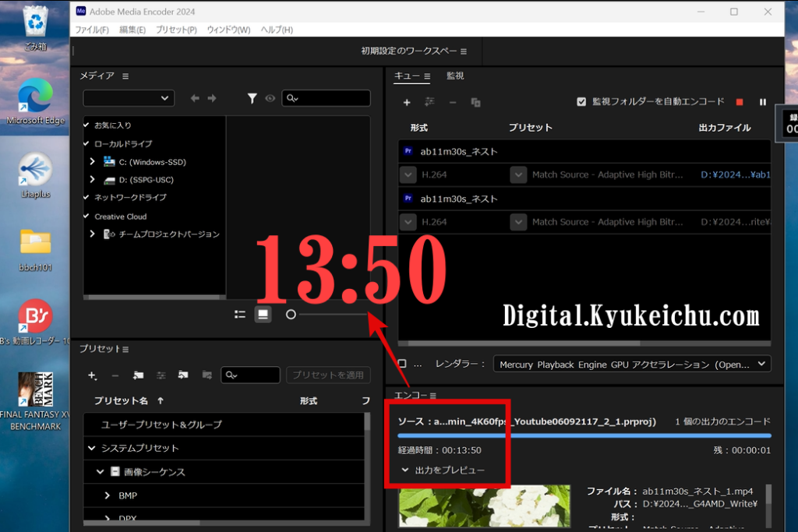
Task: Open preset settings icon
Action: pyautogui.click(x=161, y=375)
